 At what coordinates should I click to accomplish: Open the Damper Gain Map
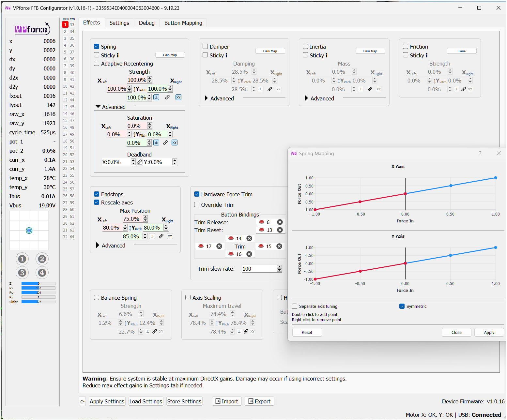(x=270, y=51)
